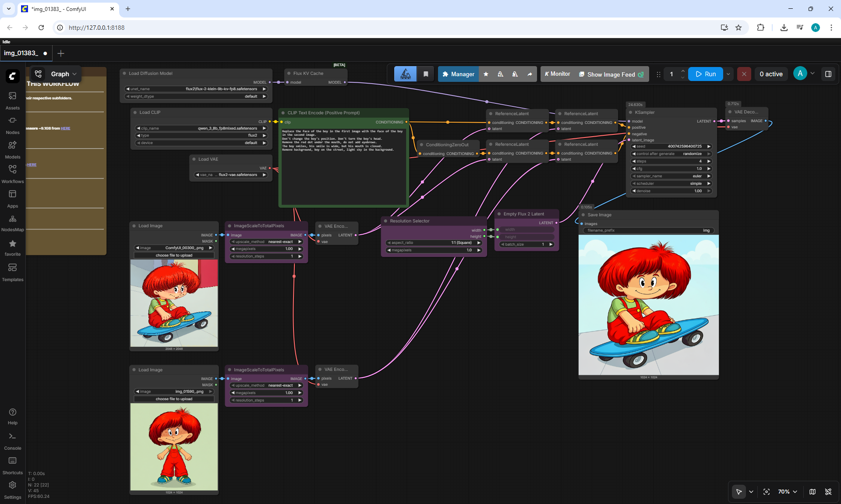Click the fit view icon
The image size is (841, 504).
(767, 492)
